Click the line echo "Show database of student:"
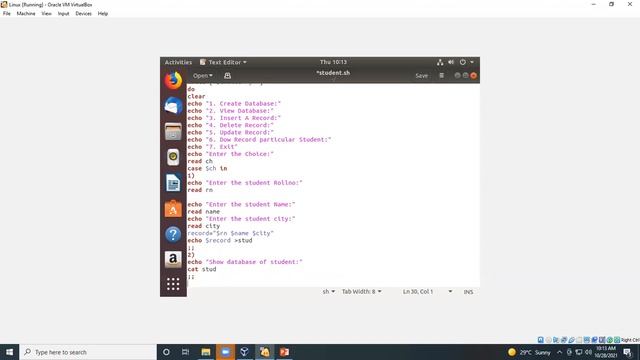 245,262
